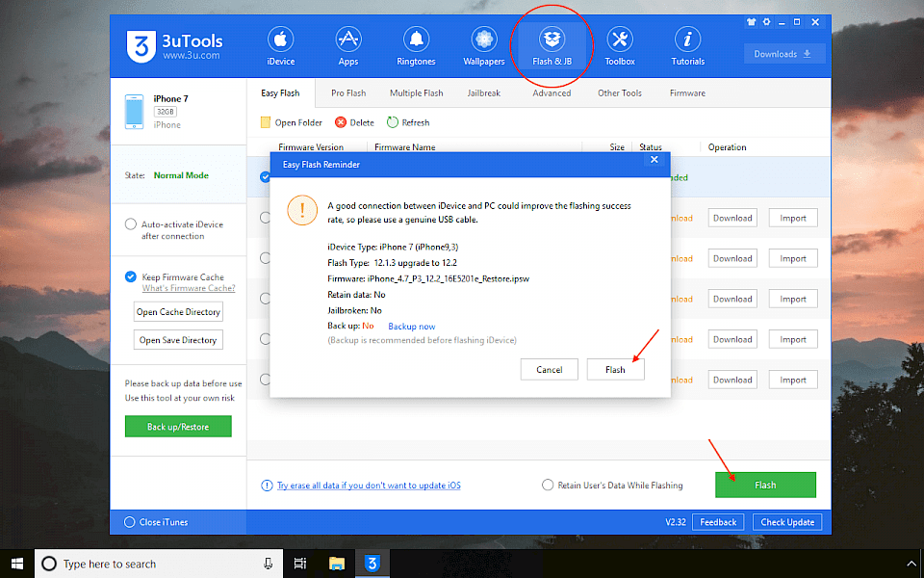Toggle Auto-activate iDevice after connection
Image resolution: width=924 pixels, height=578 pixels.
pyautogui.click(x=131, y=224)
